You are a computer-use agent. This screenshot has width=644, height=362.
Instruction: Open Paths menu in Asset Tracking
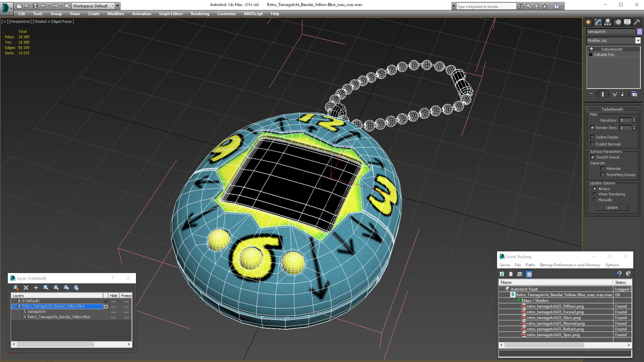tap(530, 265)
